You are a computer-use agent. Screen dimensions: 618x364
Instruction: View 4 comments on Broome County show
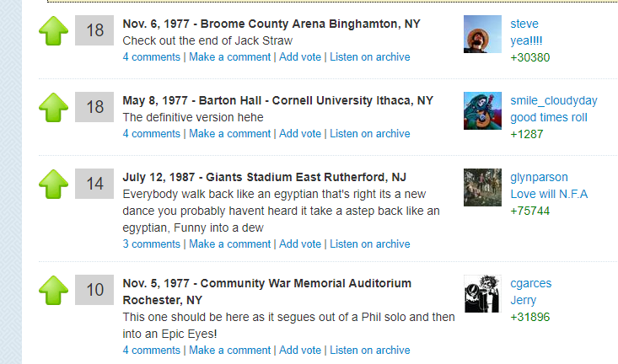[152, 57]
